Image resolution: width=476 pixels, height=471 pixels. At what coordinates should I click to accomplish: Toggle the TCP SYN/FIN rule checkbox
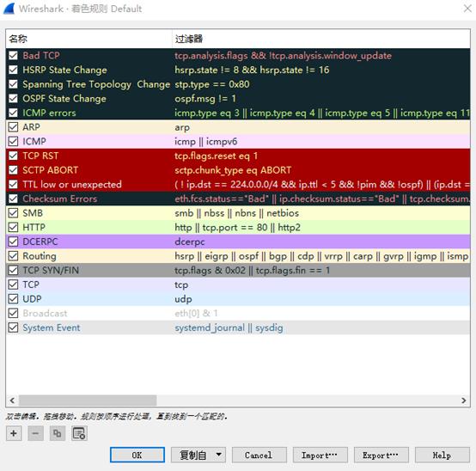point(13,270)
